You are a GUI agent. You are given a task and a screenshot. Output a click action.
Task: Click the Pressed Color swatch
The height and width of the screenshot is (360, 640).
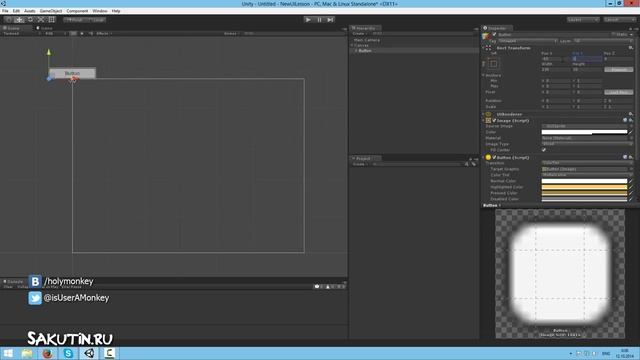click(584, 193)
